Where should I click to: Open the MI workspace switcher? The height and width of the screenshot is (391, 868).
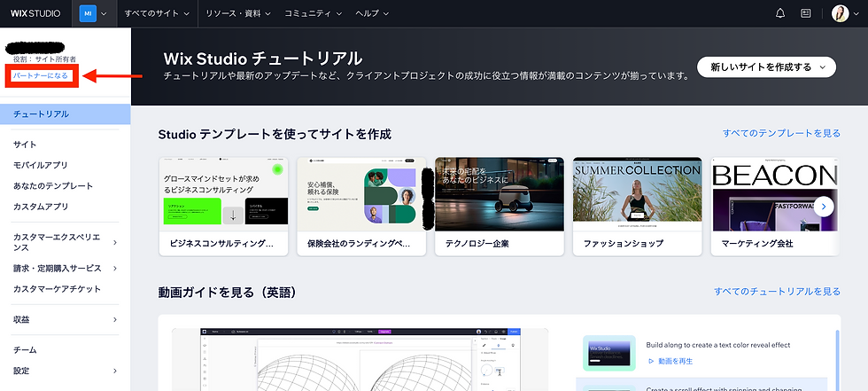[94, 13]
